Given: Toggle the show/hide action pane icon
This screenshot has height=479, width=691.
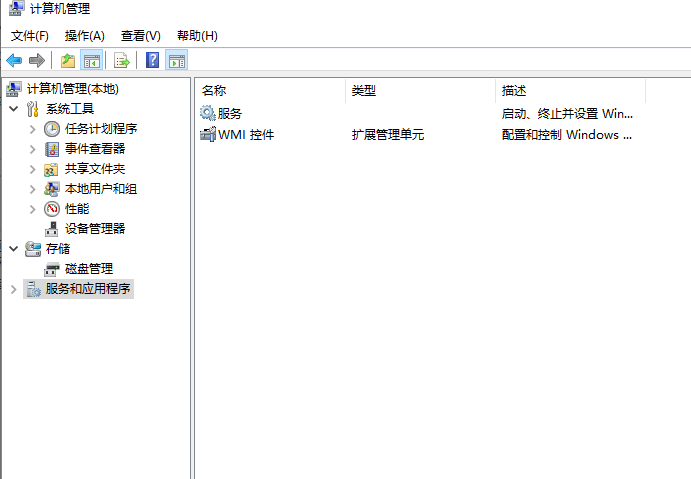Looking at the screenshot, I should (177, 61).
